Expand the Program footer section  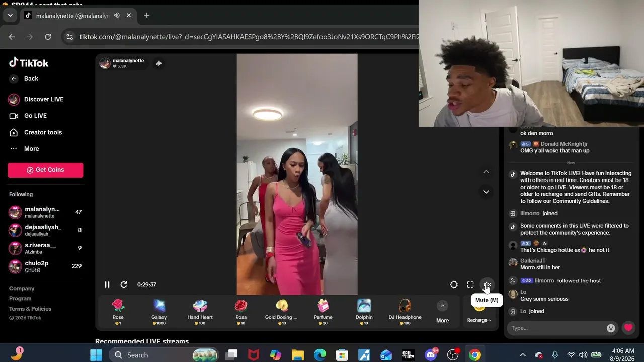tap(20, 299)
